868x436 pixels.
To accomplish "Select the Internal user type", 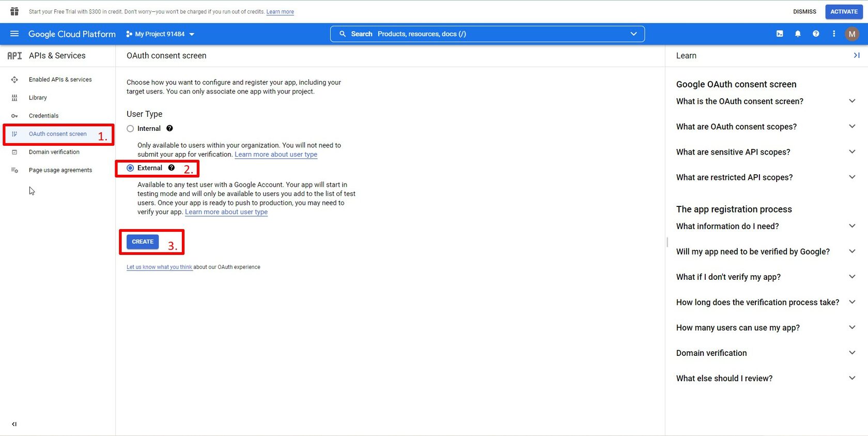I will click(130, 129).
